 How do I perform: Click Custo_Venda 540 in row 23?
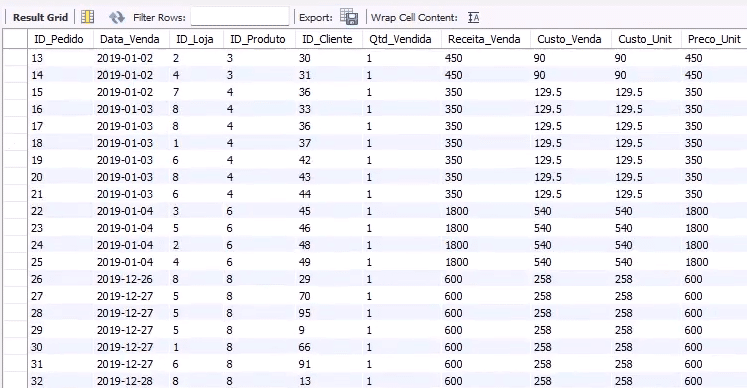(x=543, y=228)
